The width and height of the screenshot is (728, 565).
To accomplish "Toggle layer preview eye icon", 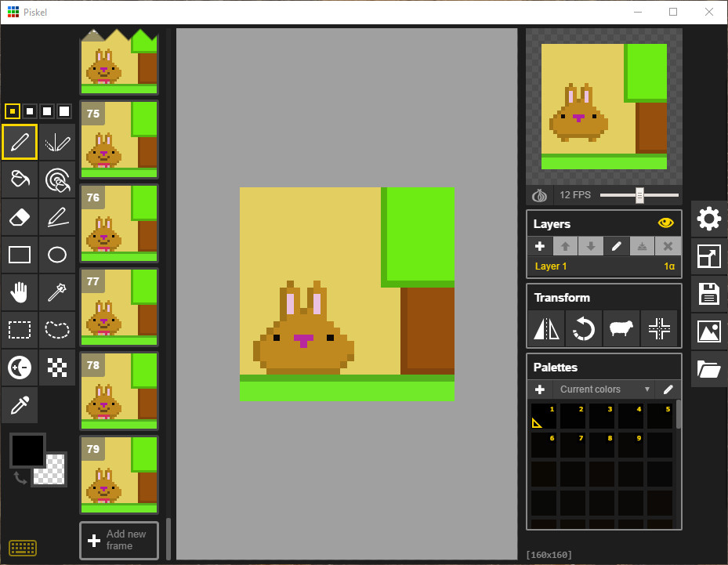I will 665,223.
